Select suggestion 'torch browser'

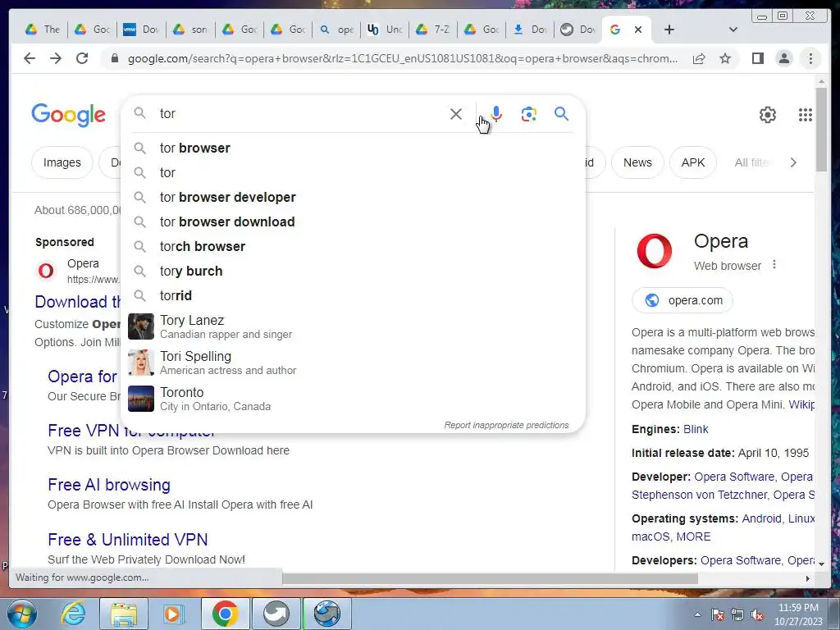353,246
